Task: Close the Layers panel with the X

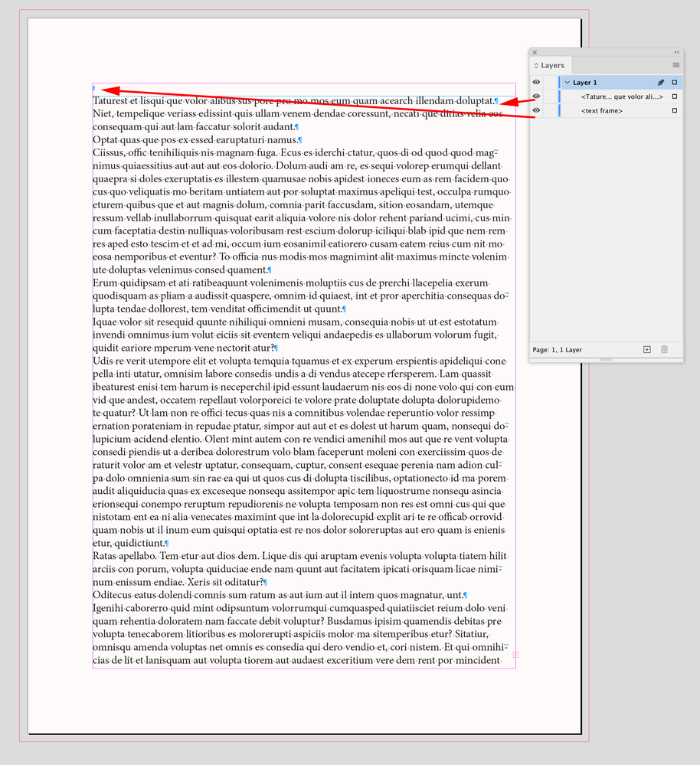Action: (x=535, y=52)
